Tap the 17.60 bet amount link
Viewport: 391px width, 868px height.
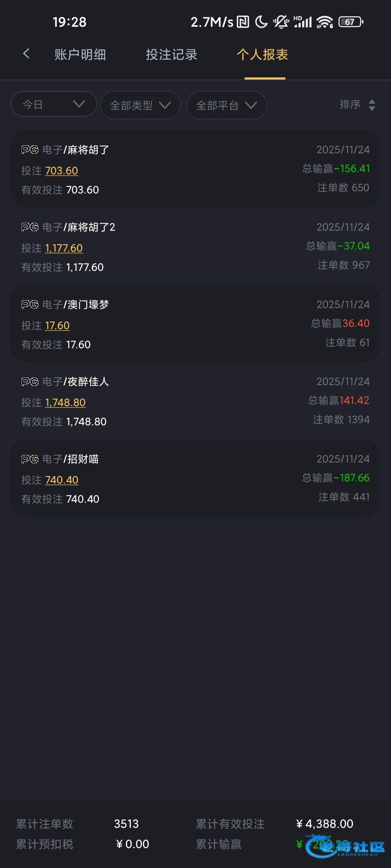coord(57,325)
